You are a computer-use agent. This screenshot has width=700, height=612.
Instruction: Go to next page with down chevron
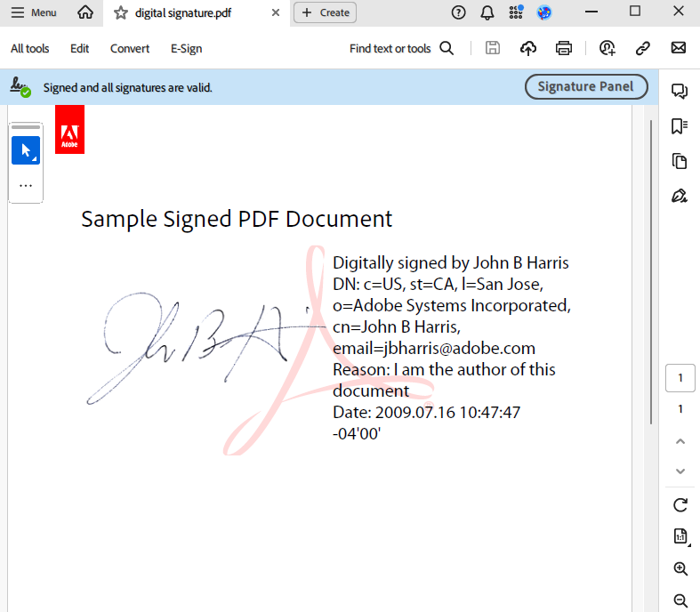pos(680,471)
